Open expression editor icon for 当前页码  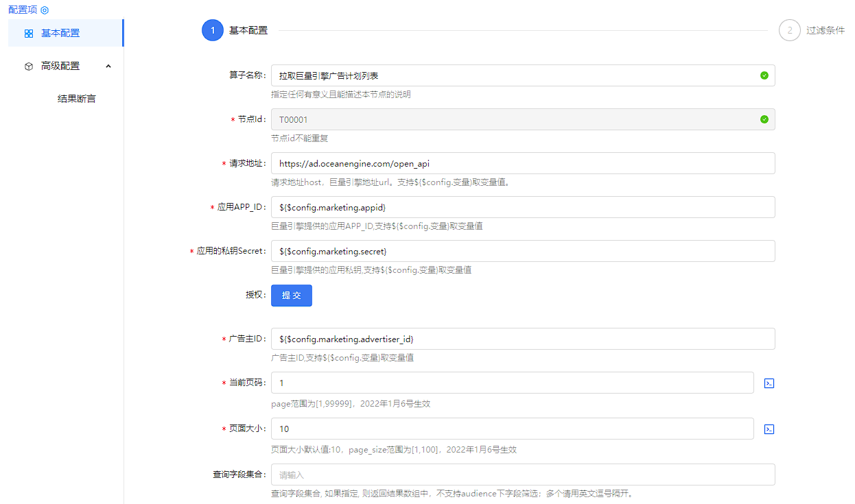pyautogui.click(x=769, y=383)
